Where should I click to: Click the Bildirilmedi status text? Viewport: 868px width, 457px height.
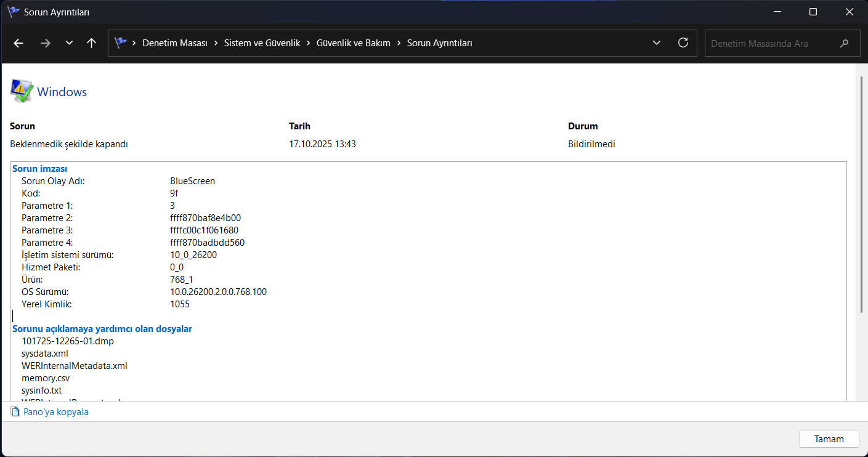[x=591, y=144]
